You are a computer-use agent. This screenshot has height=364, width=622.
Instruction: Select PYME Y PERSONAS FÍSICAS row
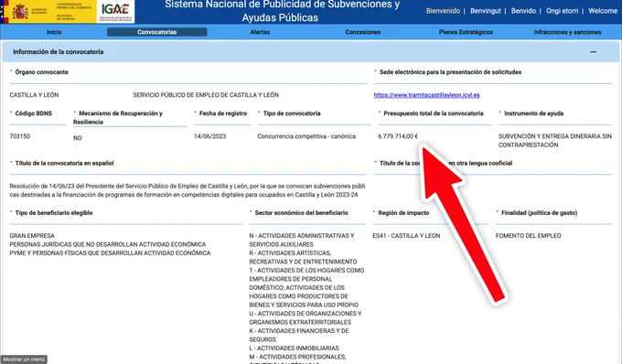(111, 253)
